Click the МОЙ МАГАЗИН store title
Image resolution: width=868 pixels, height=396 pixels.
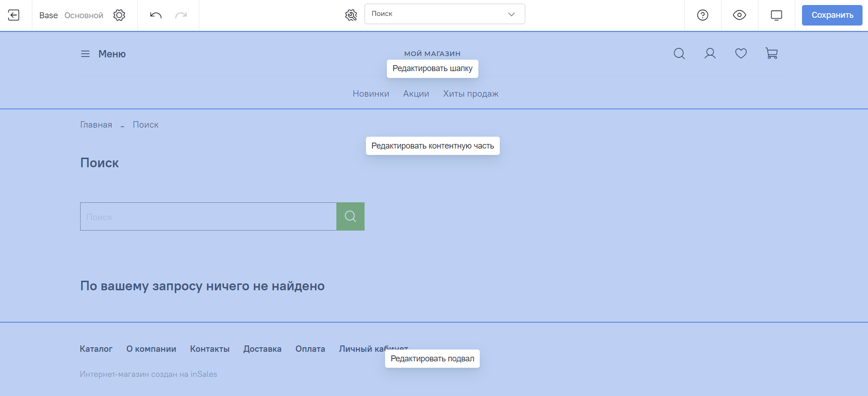(x=432, y=53)
